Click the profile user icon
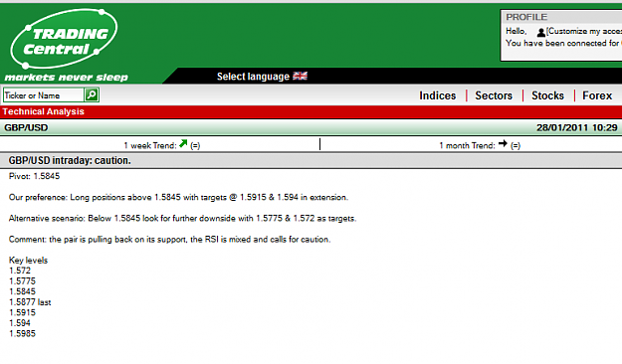This screenshot has width=622, height=364. click(x=541, y=32)
